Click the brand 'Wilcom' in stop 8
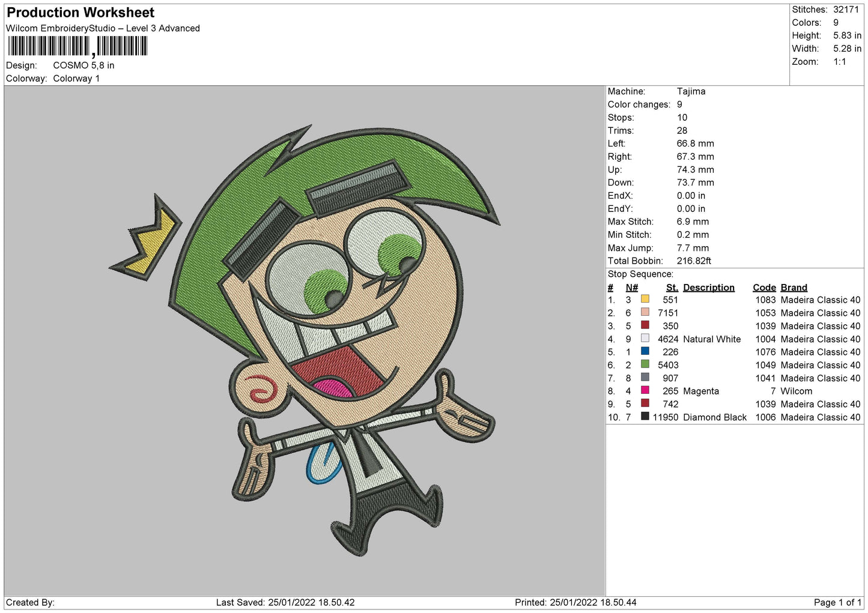This screenshot has width=868, height=613. (x=796, y=391)
